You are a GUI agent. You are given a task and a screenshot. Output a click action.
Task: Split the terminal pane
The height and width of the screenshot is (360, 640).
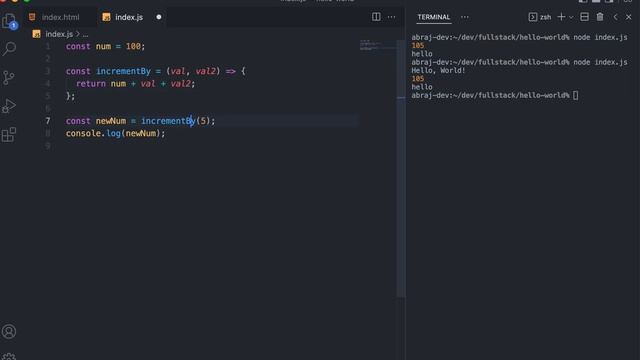coord(584,17)
